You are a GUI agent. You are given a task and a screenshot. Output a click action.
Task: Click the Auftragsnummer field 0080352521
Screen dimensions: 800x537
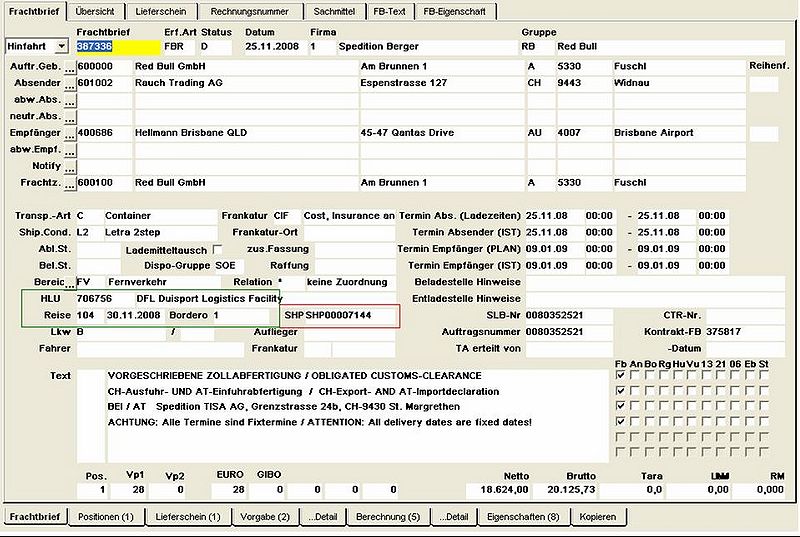[x=569, y=332]
